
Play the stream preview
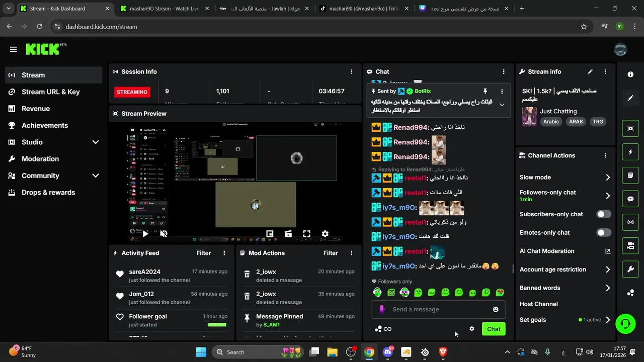pos(145,234)
